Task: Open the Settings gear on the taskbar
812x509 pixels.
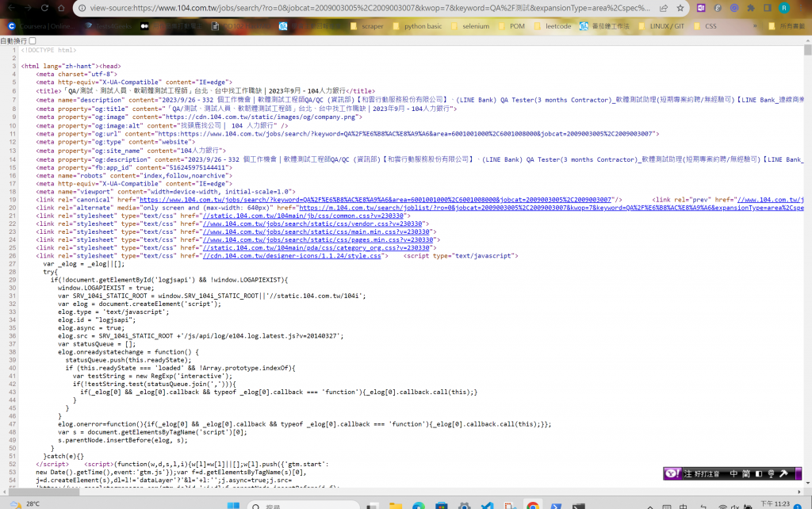Action: point(464,505)
